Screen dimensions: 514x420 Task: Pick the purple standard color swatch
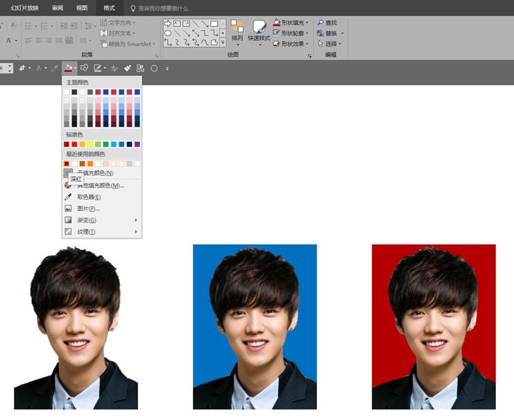pos(137,144)
